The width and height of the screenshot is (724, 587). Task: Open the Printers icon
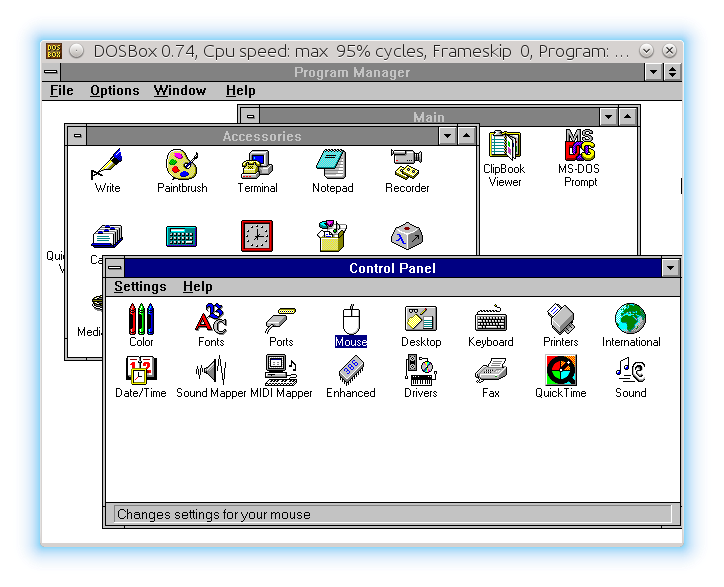561,325
